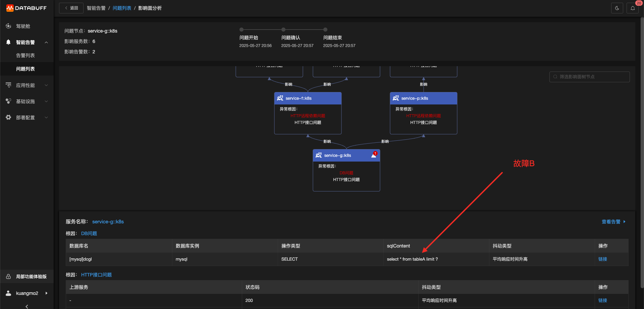Click the 问题确认 timeline dot
644x309 pixels.
tap(283, 30)
